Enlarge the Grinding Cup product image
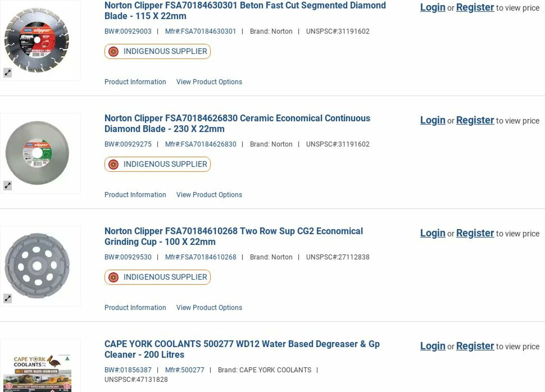The image size is (545, 392). click(x=7, y=299)
